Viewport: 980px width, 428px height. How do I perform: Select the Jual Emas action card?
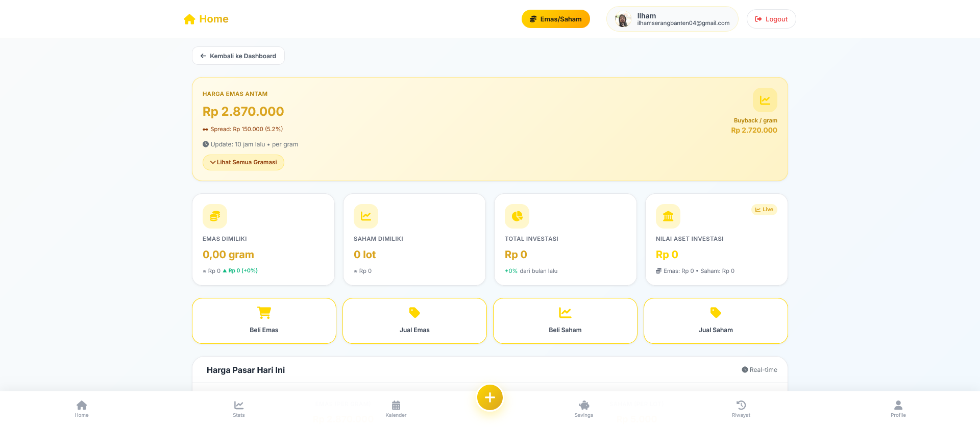(x=414, y=321)
